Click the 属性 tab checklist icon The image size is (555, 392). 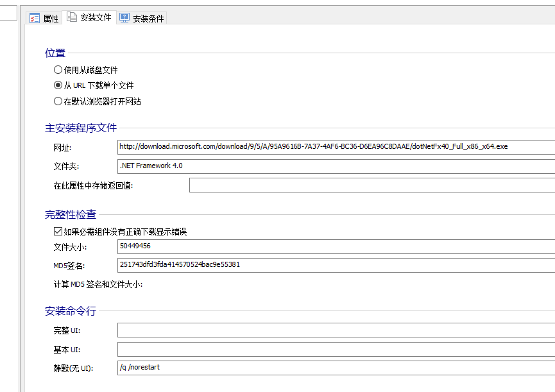[x=35, y=18]
